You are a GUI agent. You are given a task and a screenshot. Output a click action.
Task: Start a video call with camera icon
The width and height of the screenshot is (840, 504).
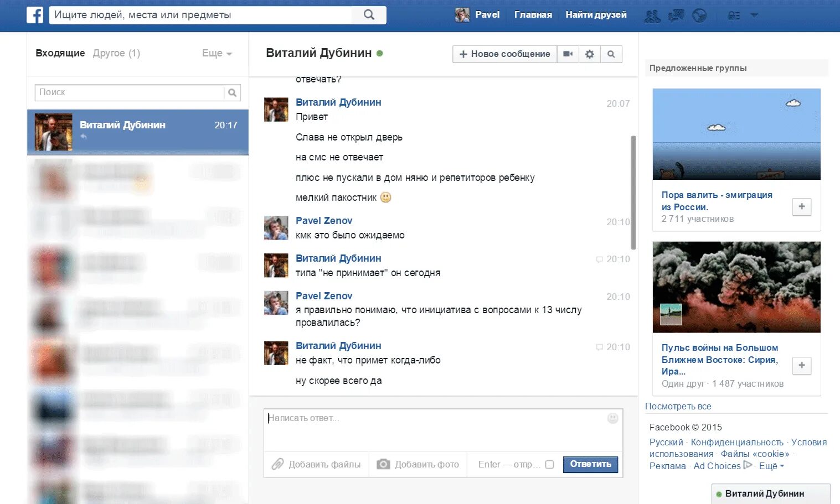tap(568, 54)
